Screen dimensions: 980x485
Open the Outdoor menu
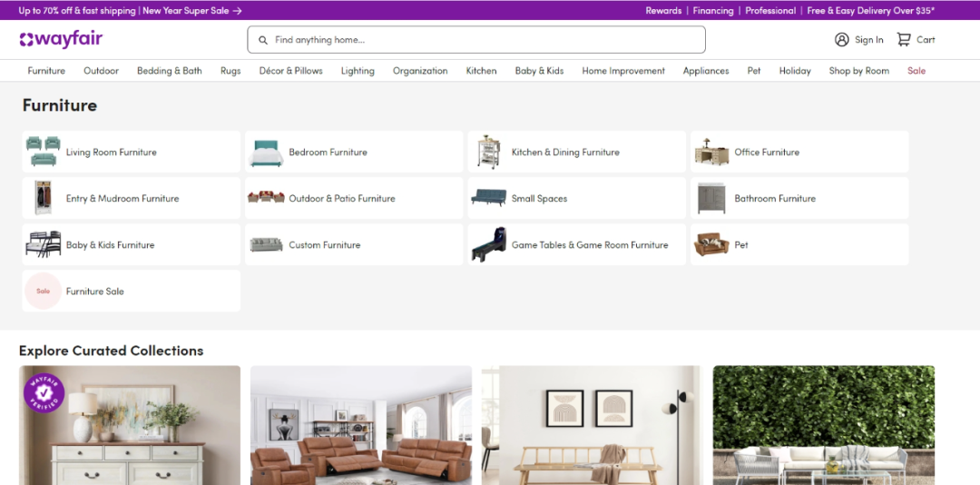click(102, 71)
